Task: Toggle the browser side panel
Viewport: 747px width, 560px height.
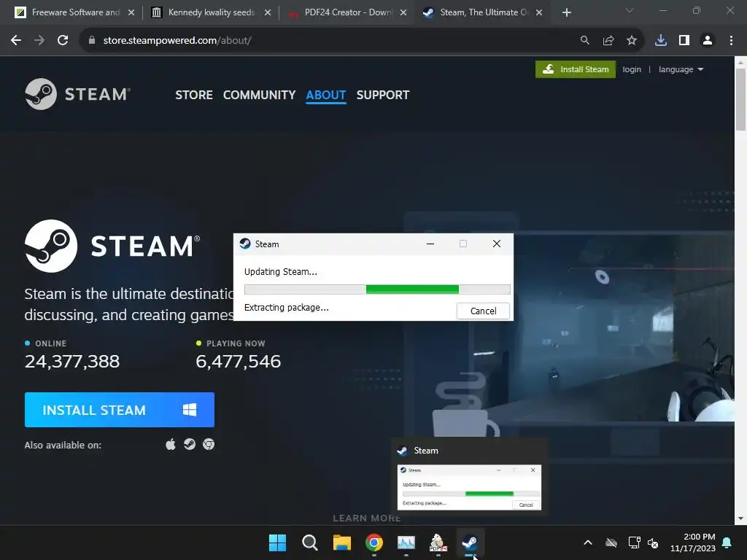Action: pos(684,41)
